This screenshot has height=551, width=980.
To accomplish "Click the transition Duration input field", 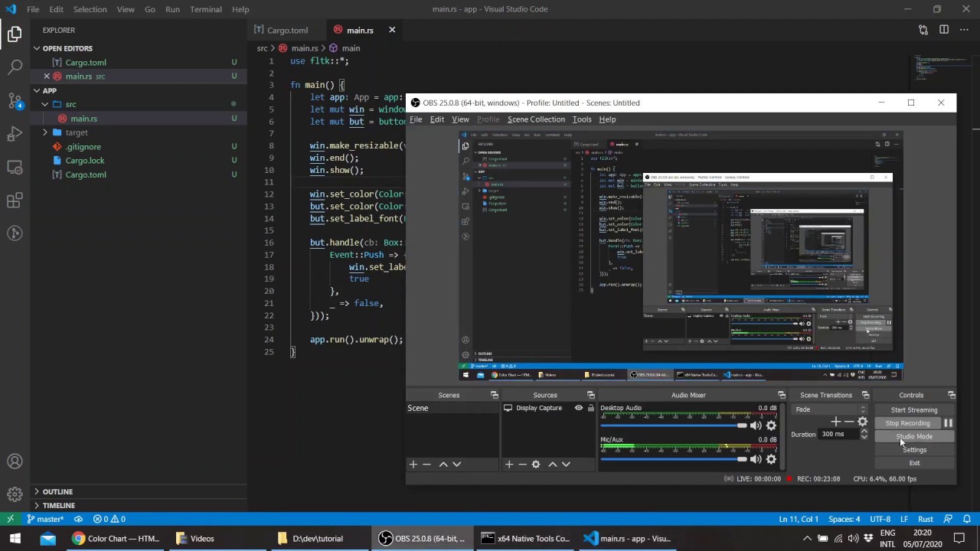I will pyautogui.click(x=838, y=434).
